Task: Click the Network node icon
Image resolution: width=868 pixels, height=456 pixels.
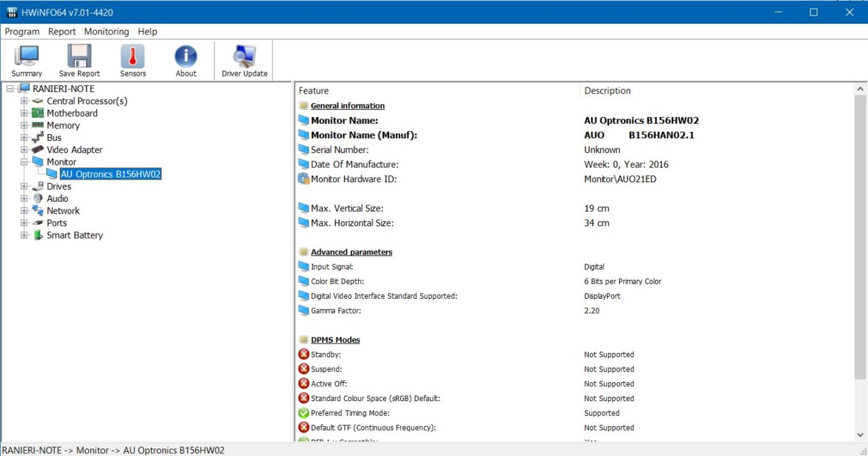Action: (x=37, y=211)
